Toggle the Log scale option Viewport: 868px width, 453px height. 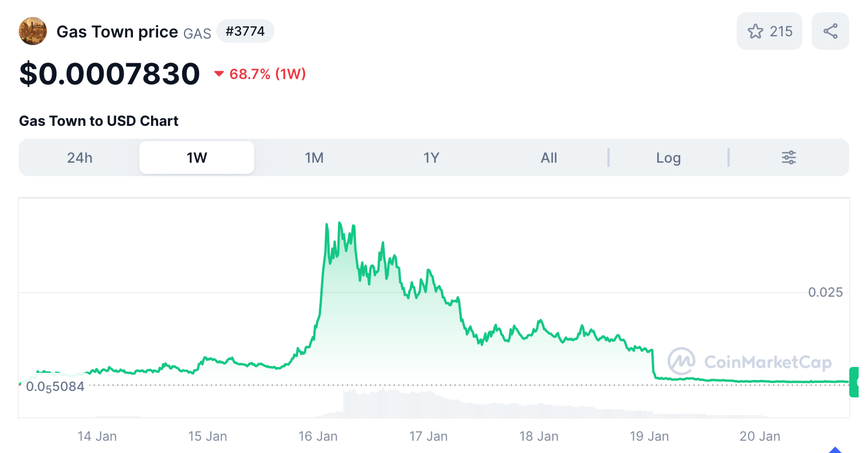[668, 157]
